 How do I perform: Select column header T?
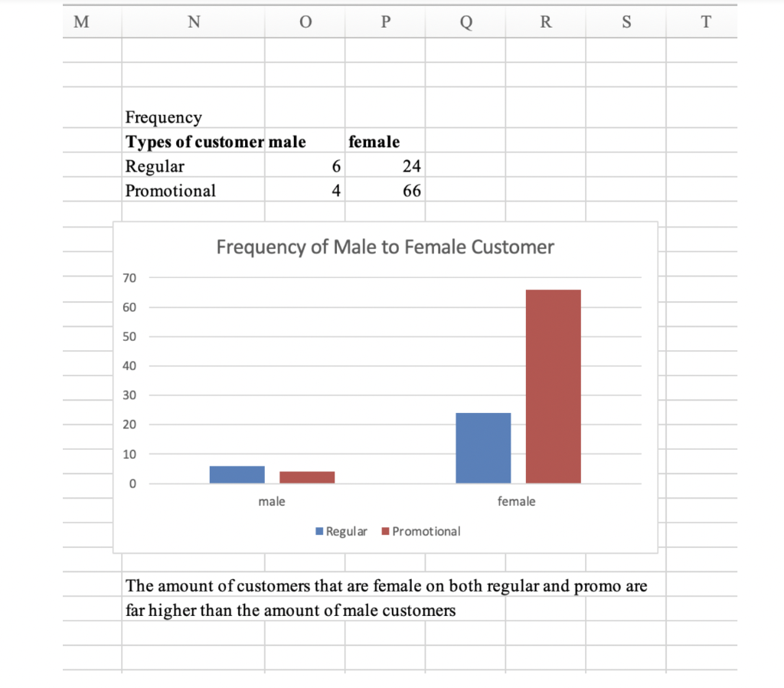[704, 22]
